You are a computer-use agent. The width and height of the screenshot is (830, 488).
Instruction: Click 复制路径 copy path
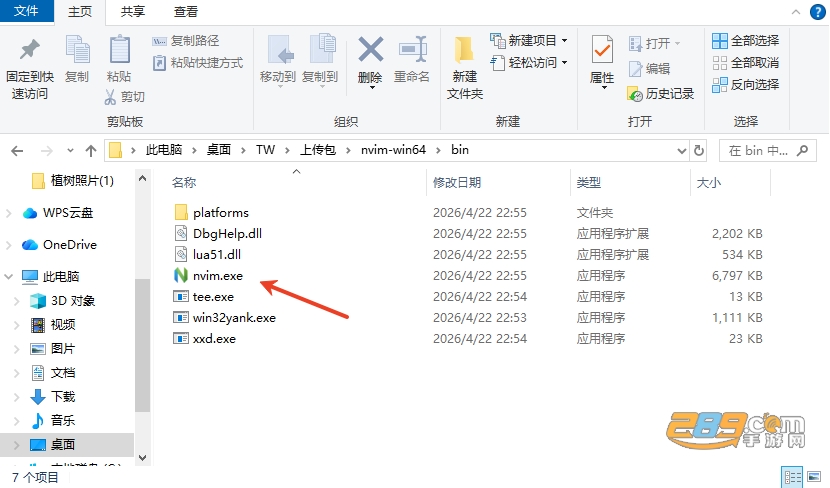pos(186,41)
